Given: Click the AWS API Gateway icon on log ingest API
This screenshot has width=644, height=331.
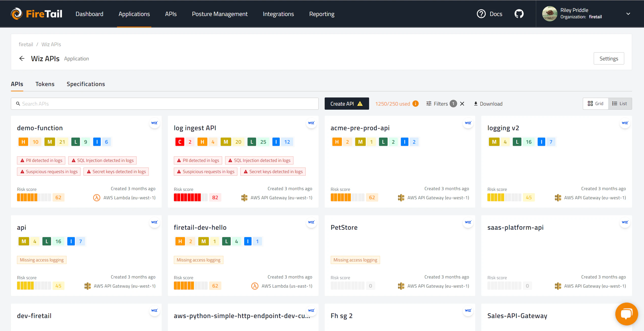Looking at the screenshot, I should click(x=244, y=197).
